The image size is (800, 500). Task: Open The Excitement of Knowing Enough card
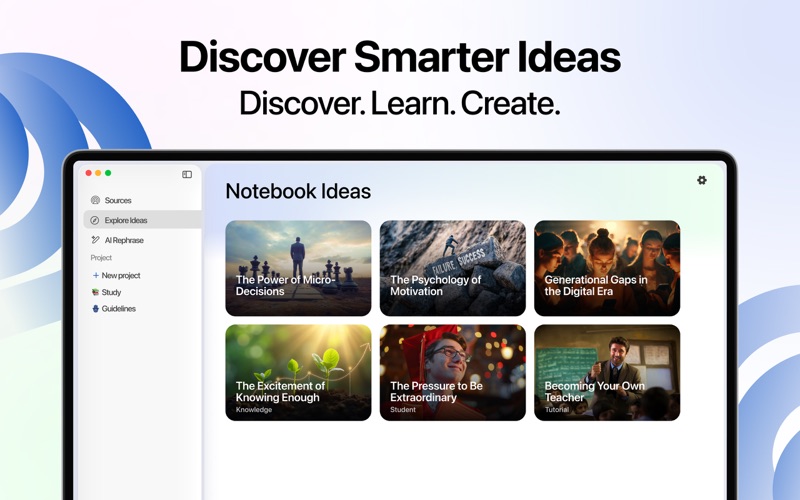298,372
